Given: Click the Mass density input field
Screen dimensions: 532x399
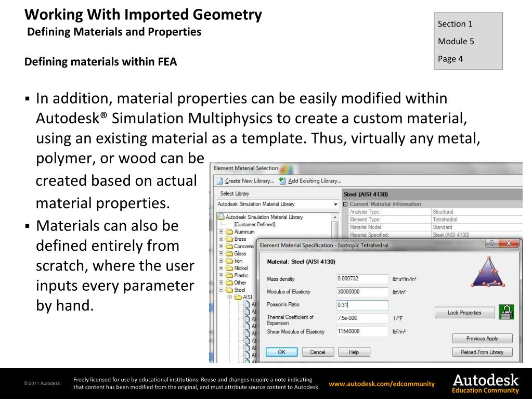Looking at the screenshot, I should 362,278.
